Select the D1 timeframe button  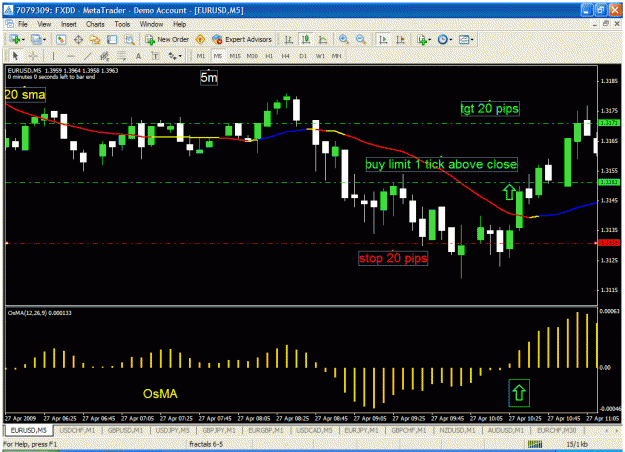click(303, 56)
